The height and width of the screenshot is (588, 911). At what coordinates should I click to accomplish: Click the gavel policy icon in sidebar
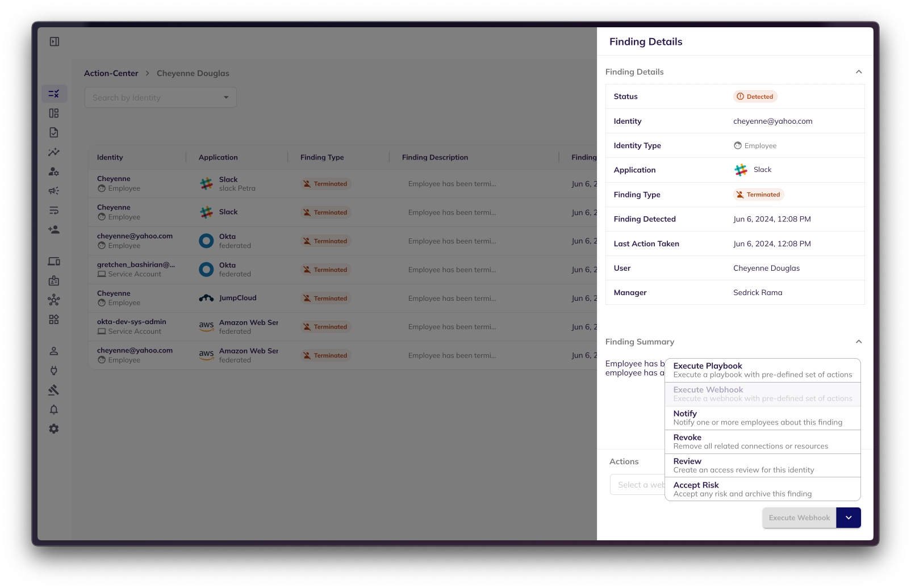click(x=54, y=390)
